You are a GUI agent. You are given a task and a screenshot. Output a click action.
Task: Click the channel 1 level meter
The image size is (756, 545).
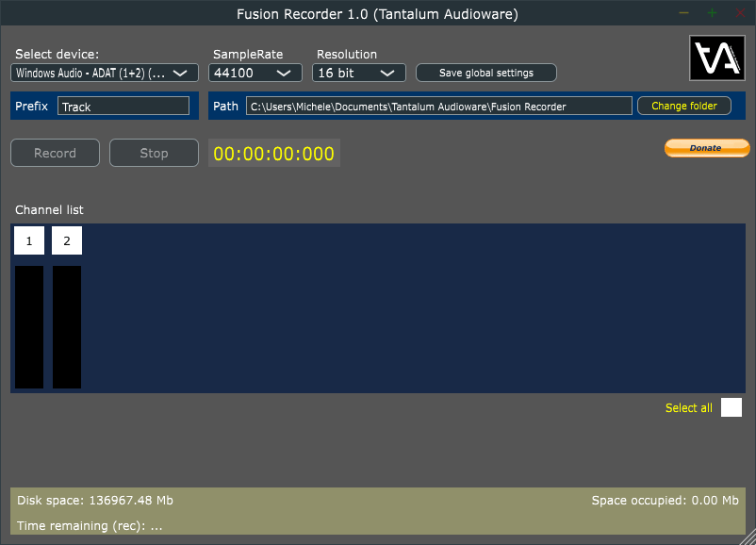coord(29,327)
